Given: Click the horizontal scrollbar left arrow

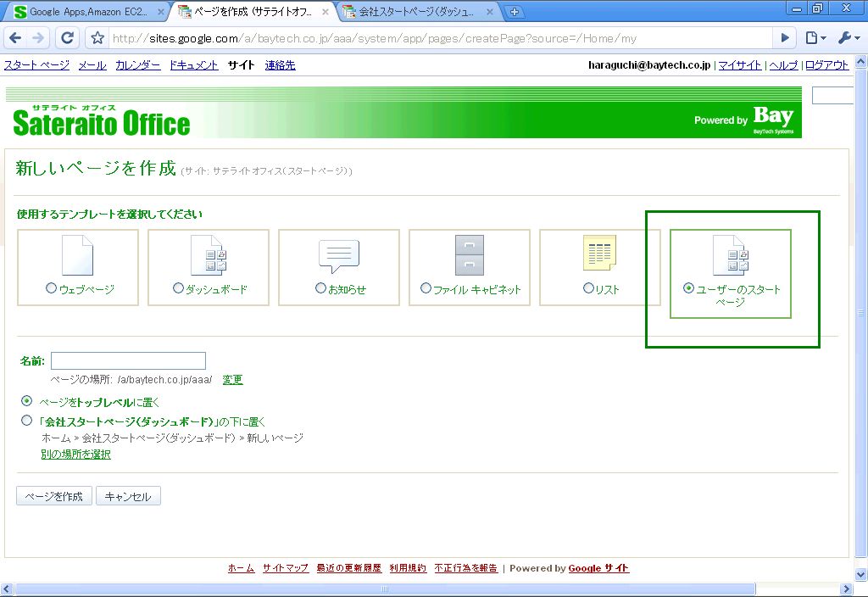Looking at the screenshot, I should [6, 589].
